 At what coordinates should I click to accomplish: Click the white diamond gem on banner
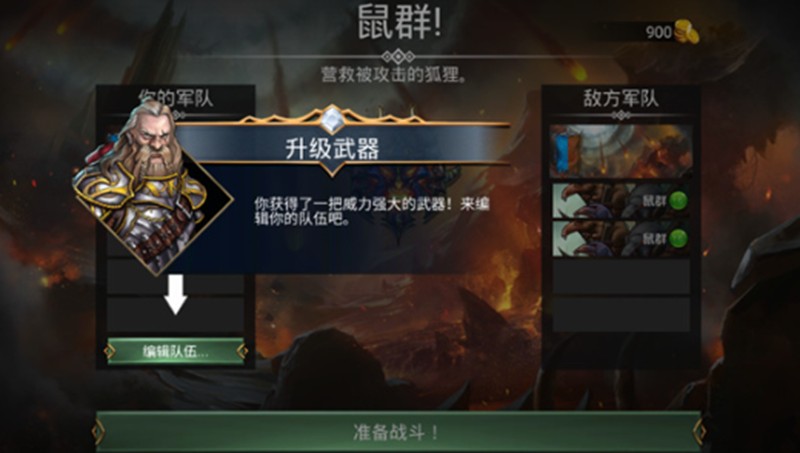[332, 119]
